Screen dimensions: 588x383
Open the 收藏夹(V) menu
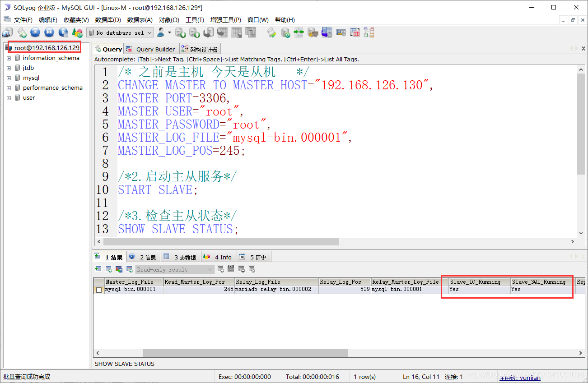coord(76,20)
